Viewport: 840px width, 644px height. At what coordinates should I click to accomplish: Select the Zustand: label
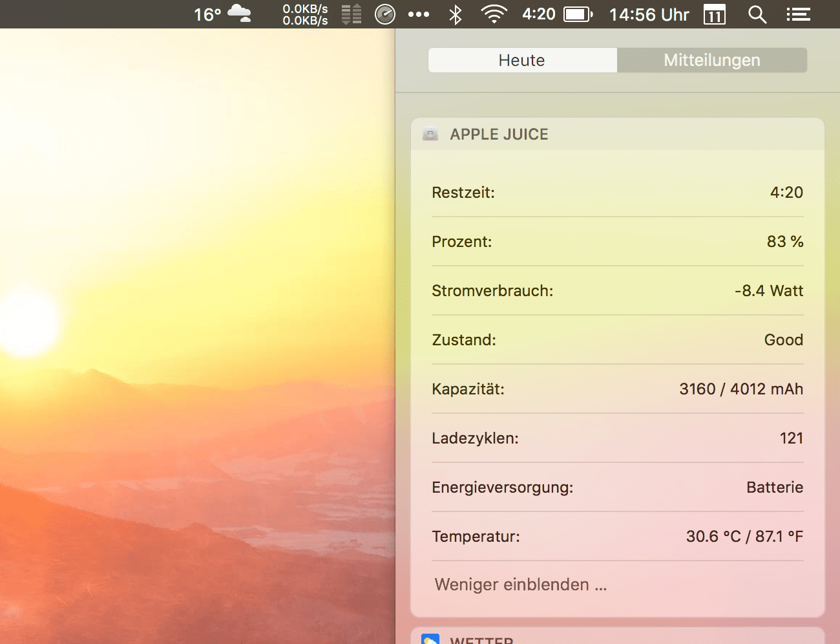[x=464, y=339]
